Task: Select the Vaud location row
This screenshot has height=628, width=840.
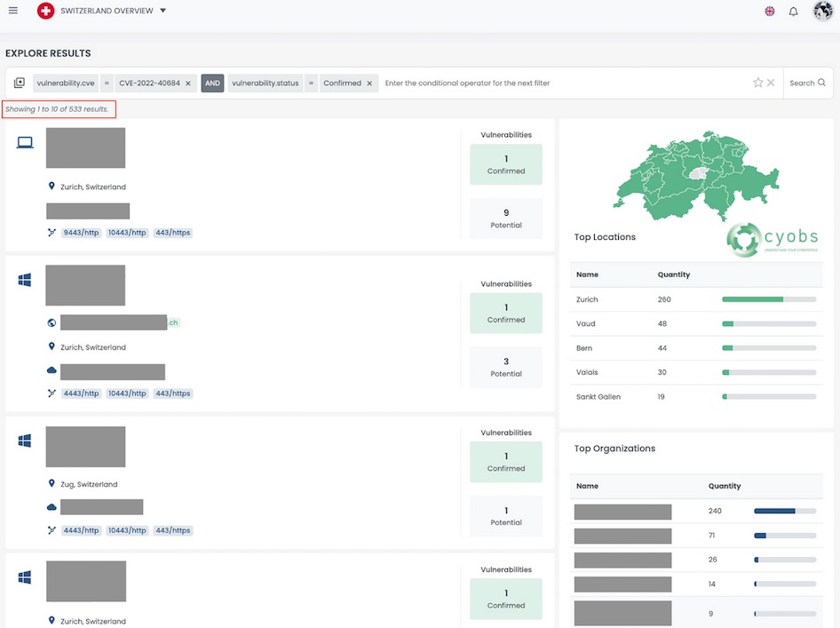Action: click(x=696, y=323)
